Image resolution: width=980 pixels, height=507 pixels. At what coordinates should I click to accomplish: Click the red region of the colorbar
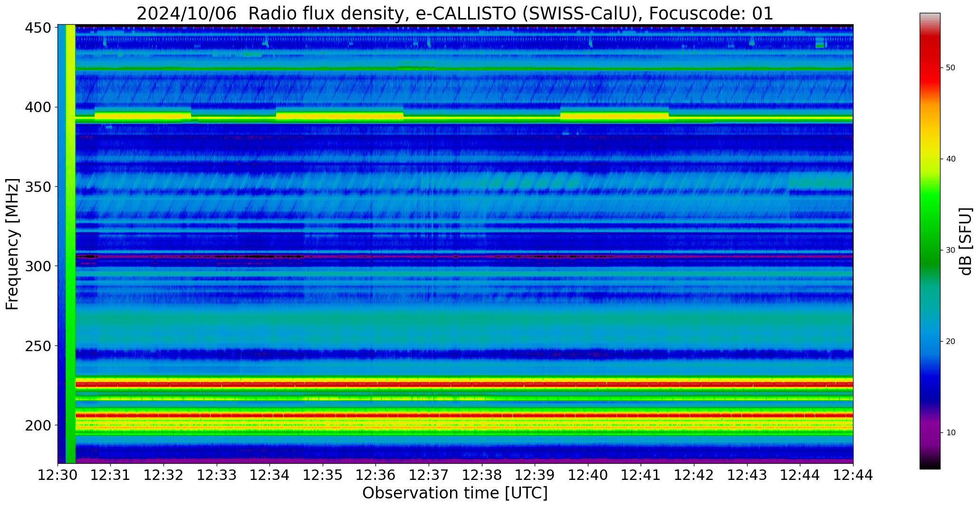point(930,62)
